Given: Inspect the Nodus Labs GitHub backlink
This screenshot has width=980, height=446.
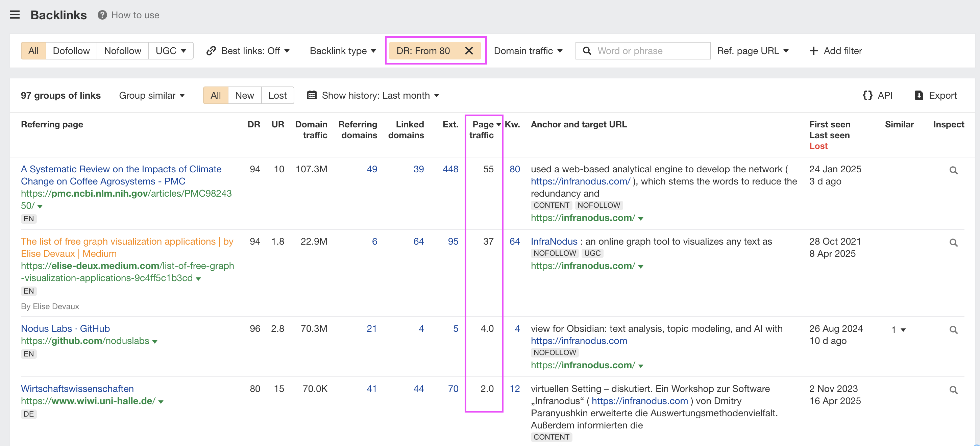Looking at the screenshot, I should (953, 330).
